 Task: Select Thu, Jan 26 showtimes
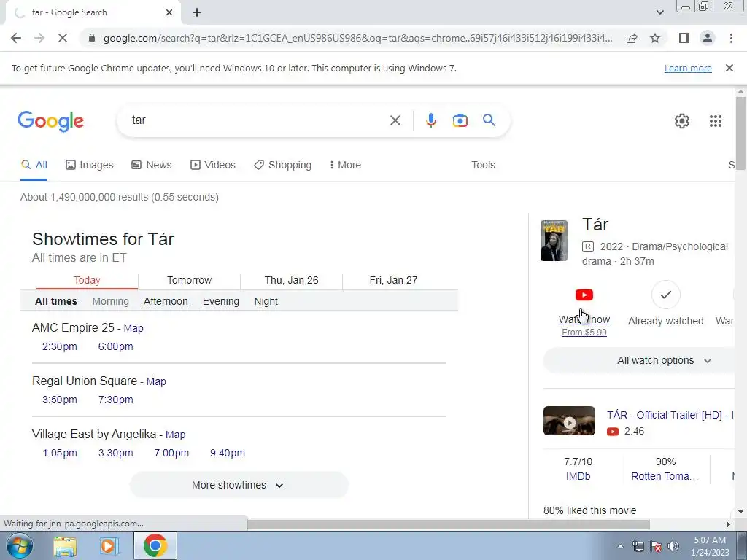291,280
